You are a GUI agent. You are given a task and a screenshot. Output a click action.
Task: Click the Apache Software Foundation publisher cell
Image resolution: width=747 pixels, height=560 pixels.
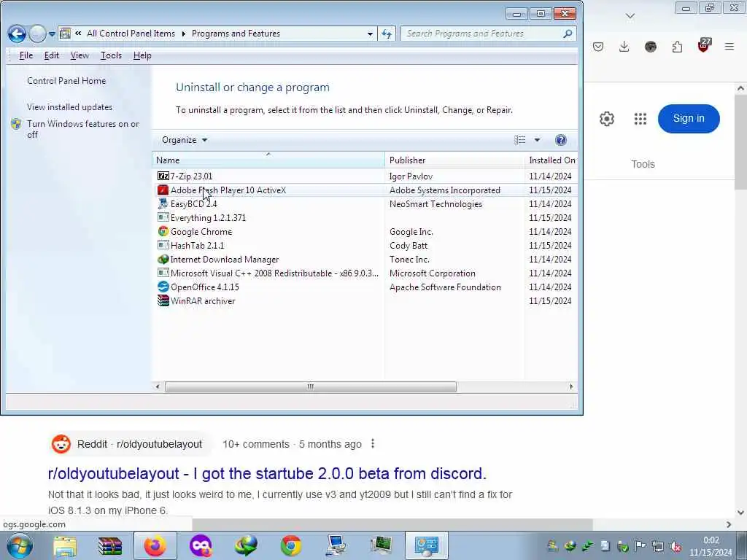click(x=445, y=287)
